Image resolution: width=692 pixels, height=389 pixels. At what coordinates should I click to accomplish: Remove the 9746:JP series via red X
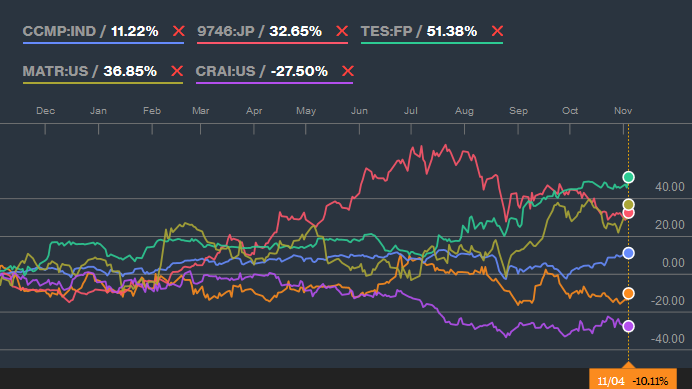pyautogui.click(x=342, y=31)
